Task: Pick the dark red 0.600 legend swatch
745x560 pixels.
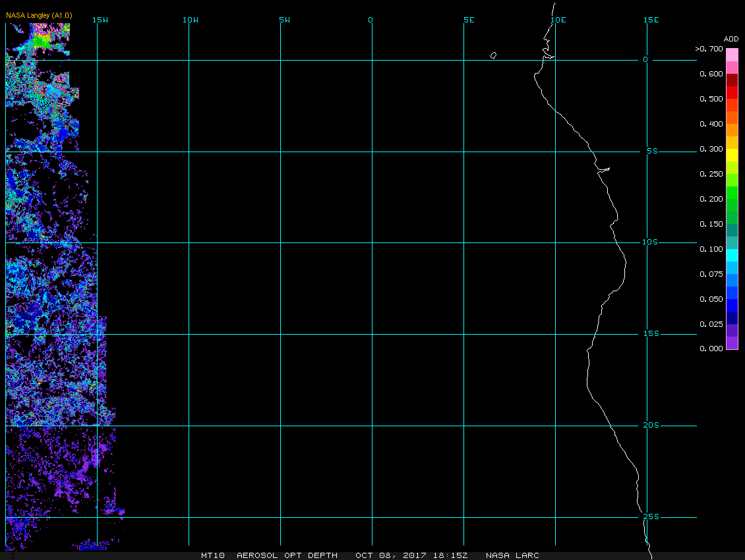Action: (x=732, y=80)
